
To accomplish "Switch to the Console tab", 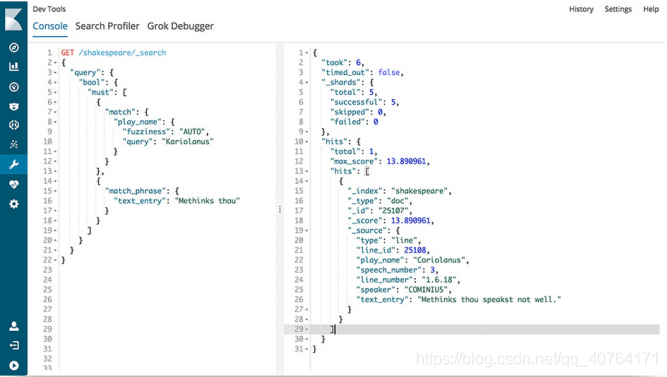I will (50, 26).
